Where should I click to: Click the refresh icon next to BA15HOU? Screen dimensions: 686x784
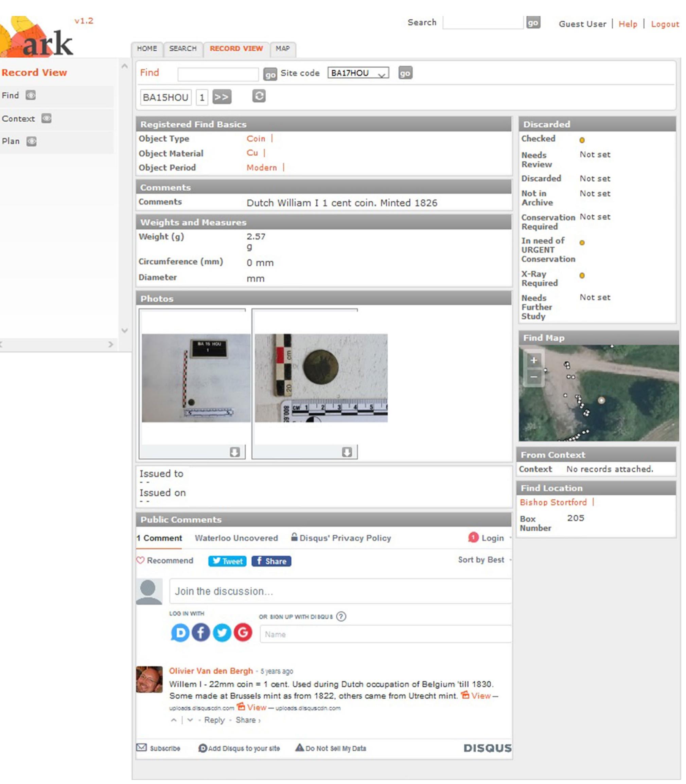pos(259,96)
